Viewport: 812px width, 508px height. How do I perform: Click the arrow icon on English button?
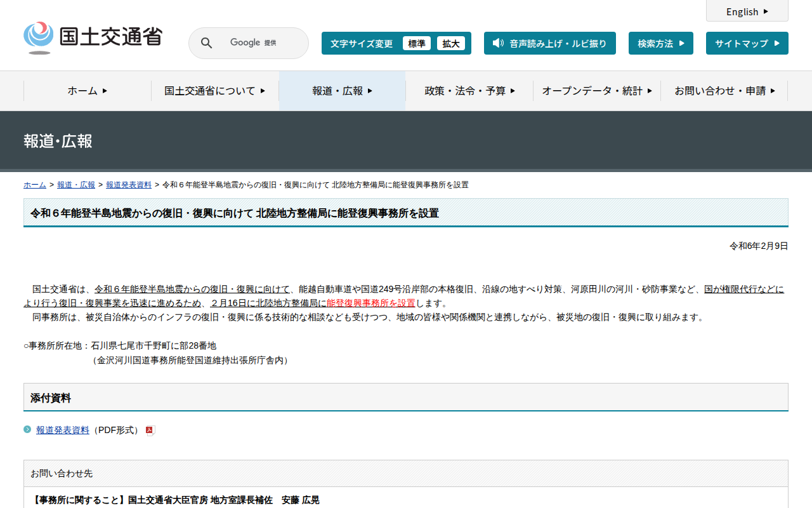tap(766, 11)
